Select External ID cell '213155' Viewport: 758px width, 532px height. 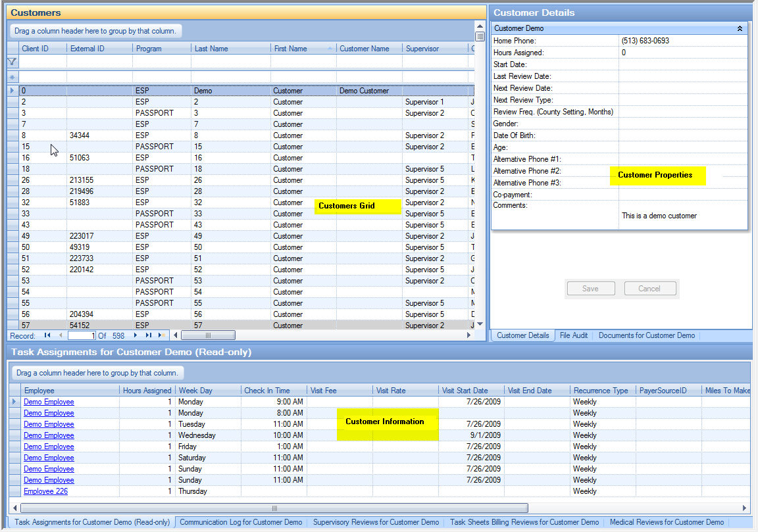pyautogui.click(x=99, y=180)
